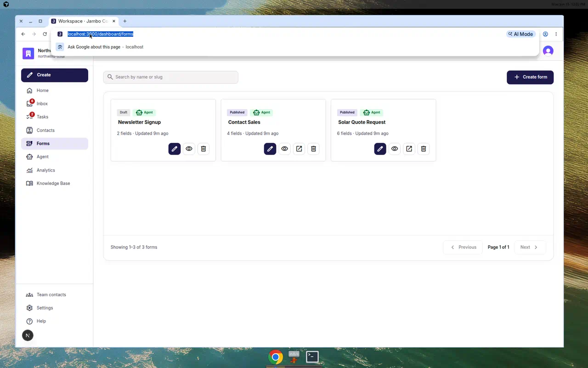Open the Agent section in sidebar
This screenshot has height=368, width=588.
[55, 157]
